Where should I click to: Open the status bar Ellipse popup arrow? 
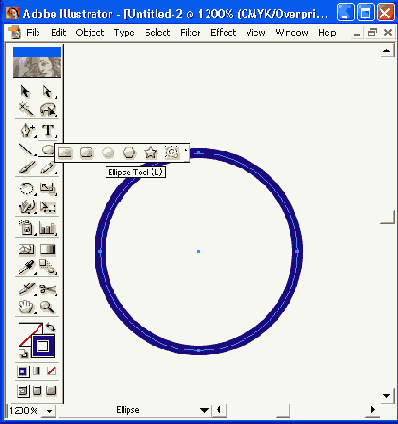coord(204,410)
